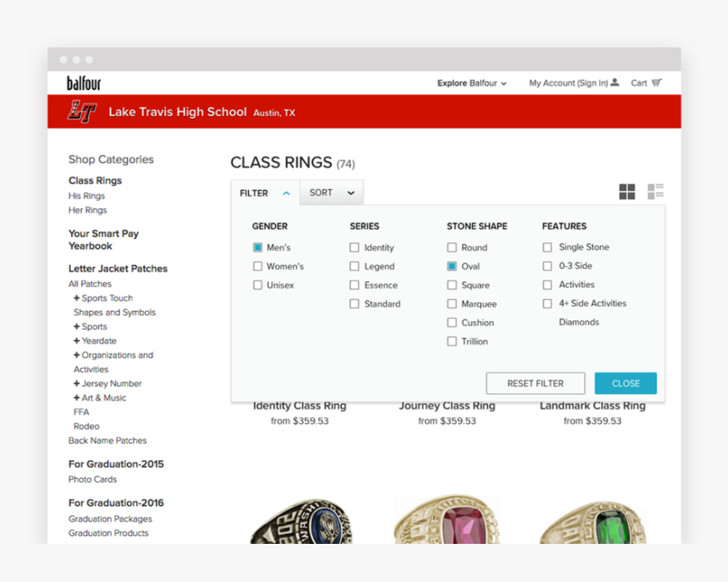Viewport: 728px width, 582px height.
Task: Expand the Jersey Number category
Action: click(76, 384)
